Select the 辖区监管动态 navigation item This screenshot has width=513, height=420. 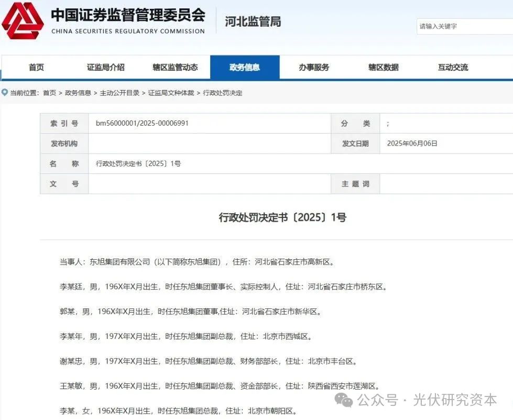coord(175,68)
